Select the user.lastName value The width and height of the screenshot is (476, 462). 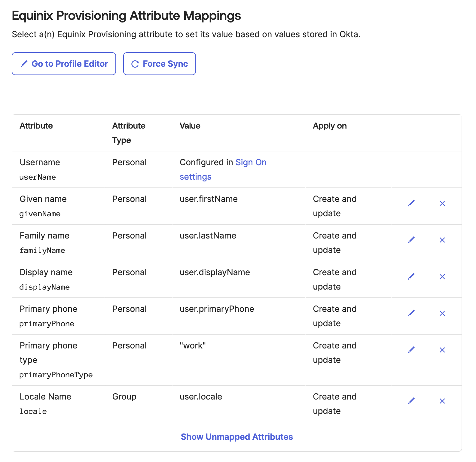(208, 236)
